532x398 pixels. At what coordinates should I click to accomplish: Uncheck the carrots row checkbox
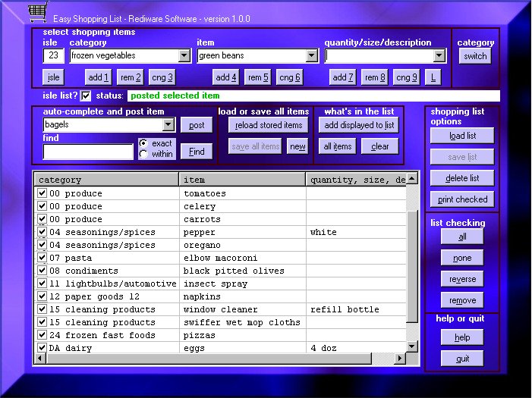coord(42,218)
